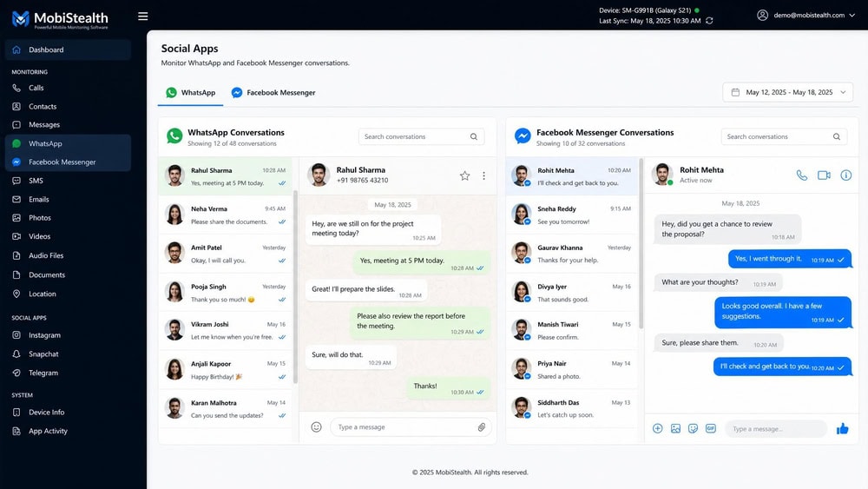Click the Messenger Type a message field

point(775,429)
